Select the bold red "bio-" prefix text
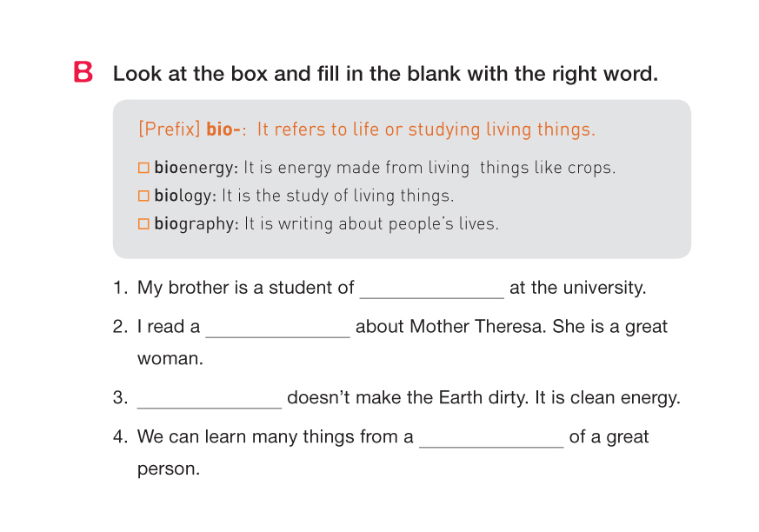This screenshot has width=759, height=532. coord(223,130)
